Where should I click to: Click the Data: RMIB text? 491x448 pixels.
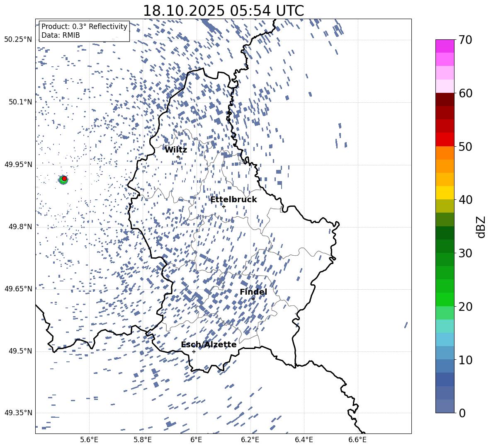click(61, 35)
